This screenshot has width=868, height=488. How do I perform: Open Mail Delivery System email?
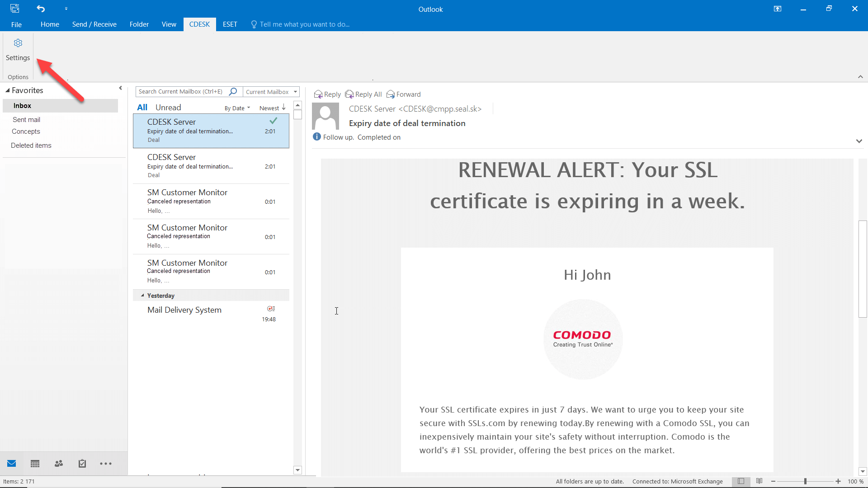coord(211,314)
